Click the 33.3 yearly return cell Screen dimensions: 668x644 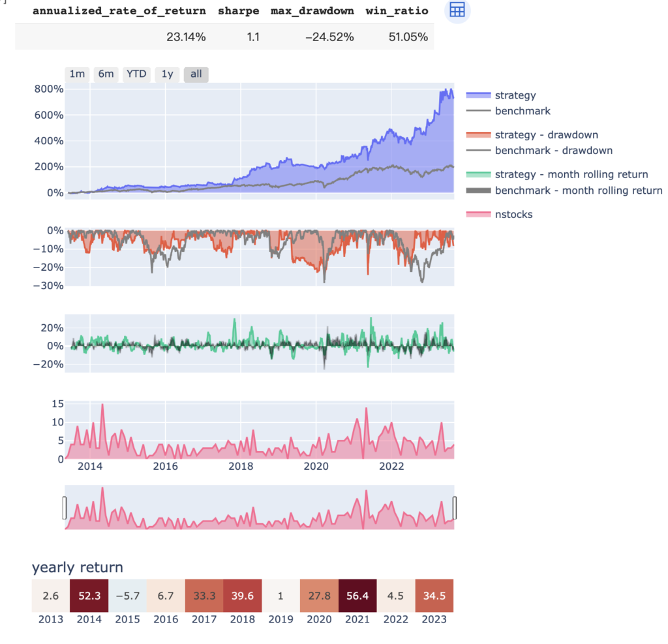point(204,596)
